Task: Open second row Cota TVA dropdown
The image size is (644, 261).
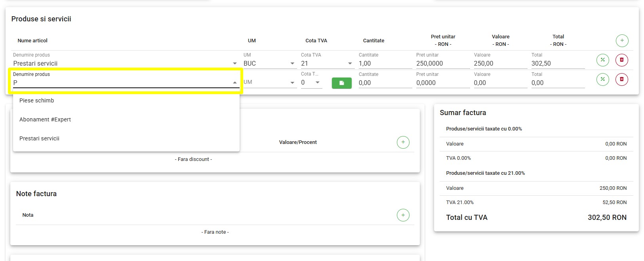Action: [x=317, y=83]
